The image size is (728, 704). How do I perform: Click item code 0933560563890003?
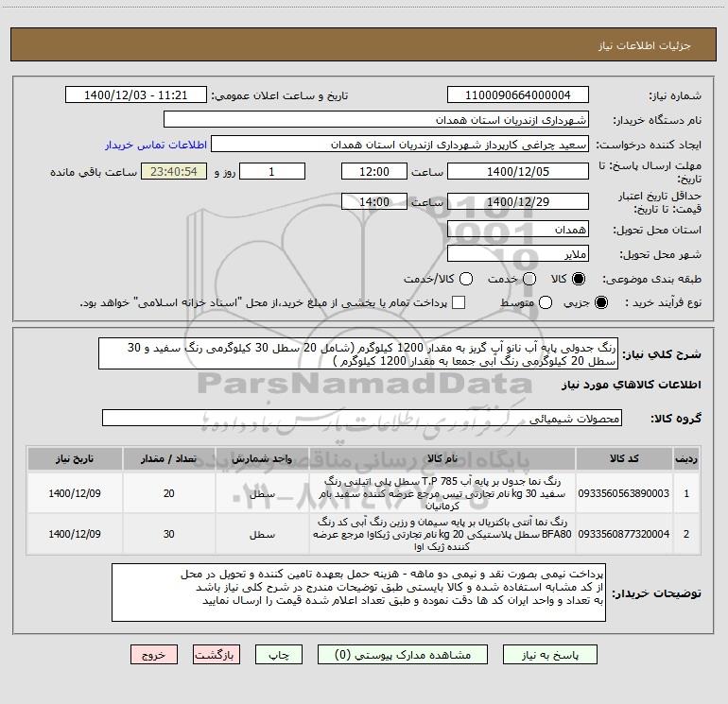pos(624,493)
